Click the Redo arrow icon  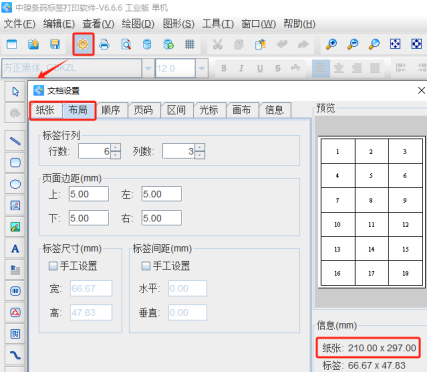[x=303, y=44]
